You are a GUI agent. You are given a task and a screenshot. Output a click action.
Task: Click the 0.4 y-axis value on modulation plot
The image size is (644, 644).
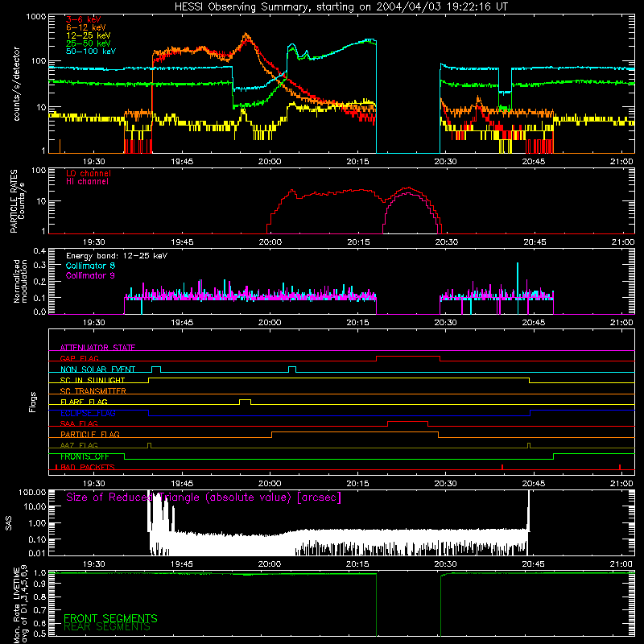(x=39, y=251)
